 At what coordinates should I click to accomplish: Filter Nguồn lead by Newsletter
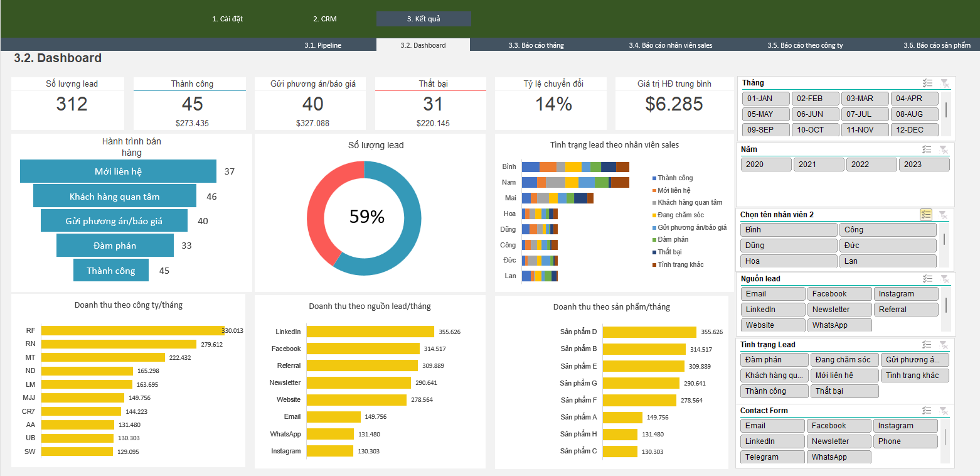[x=839, y=310]
